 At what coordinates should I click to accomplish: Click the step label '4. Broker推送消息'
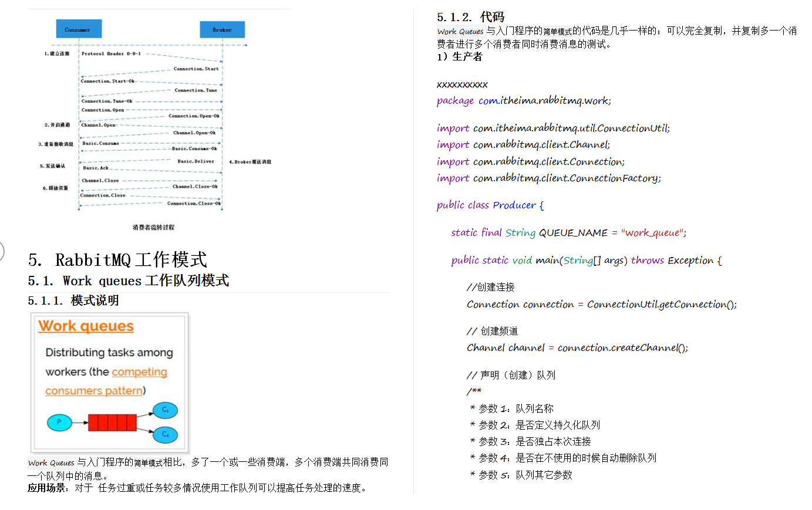point(250,161)
